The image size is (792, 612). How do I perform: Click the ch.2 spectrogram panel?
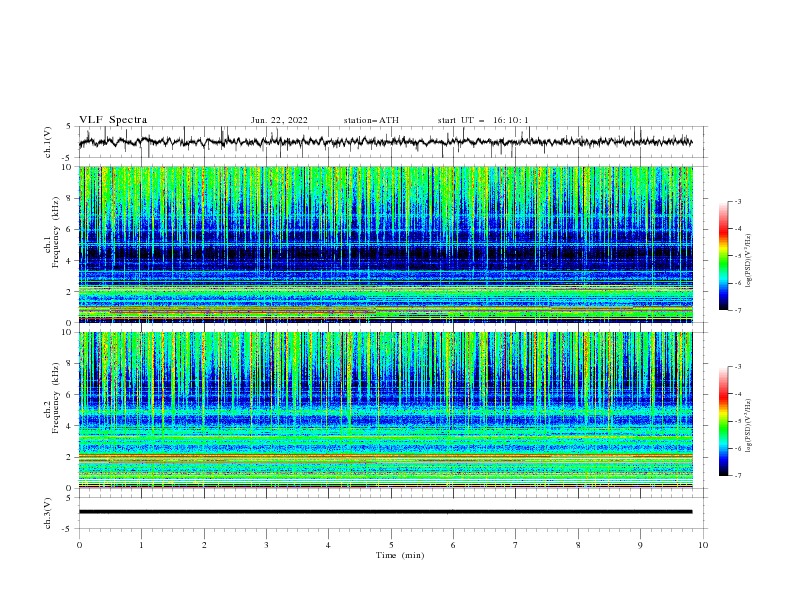click(385, 410)
